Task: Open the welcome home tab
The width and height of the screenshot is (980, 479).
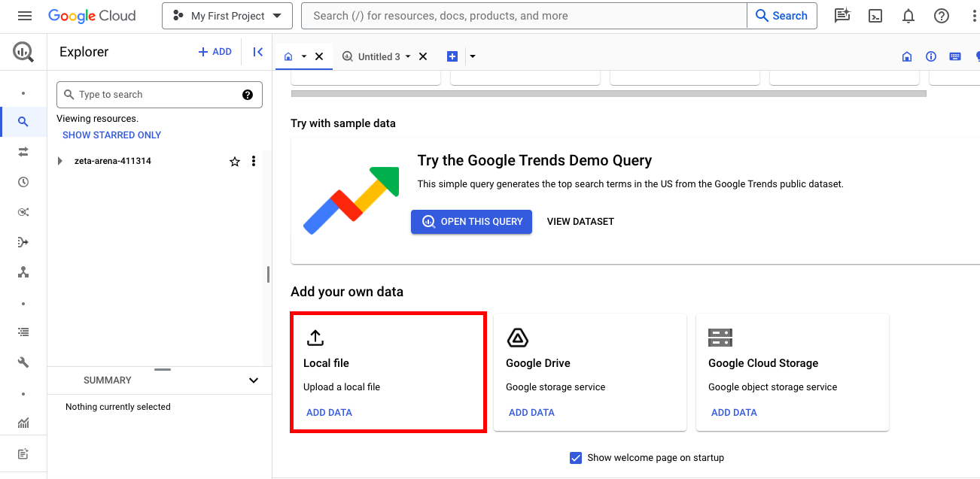Action: coord(288,56)
